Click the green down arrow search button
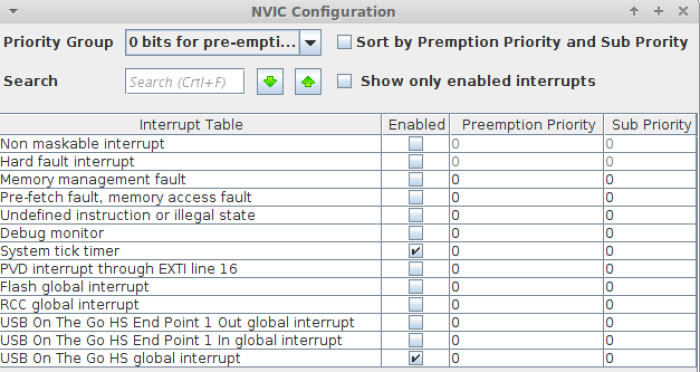This screenshot has height=372, width=700. pos(270,81)
